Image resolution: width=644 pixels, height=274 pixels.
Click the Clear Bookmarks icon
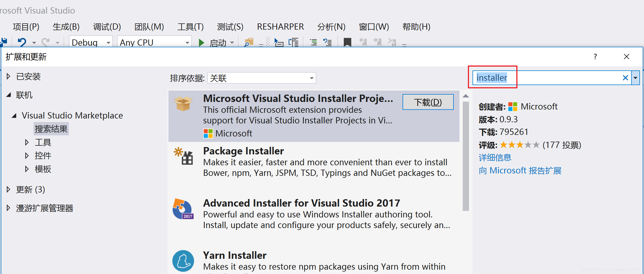point(392,42)
